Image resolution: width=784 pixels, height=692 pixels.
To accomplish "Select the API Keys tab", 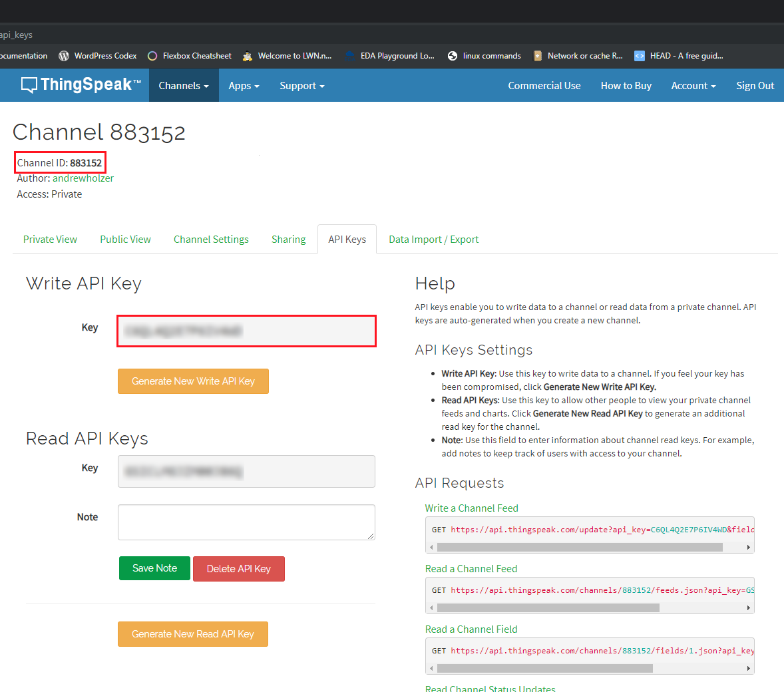I will [x=347, y=240].
